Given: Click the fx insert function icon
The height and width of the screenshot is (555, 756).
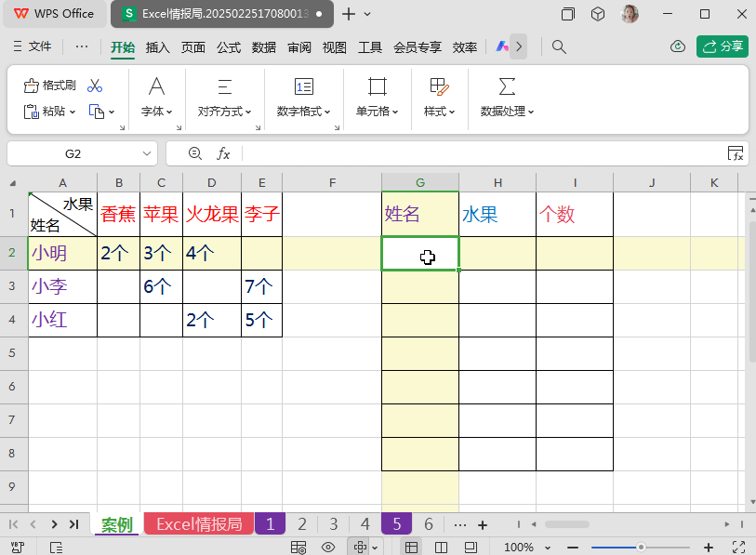Looking at the screenshot, I should 223,153.
